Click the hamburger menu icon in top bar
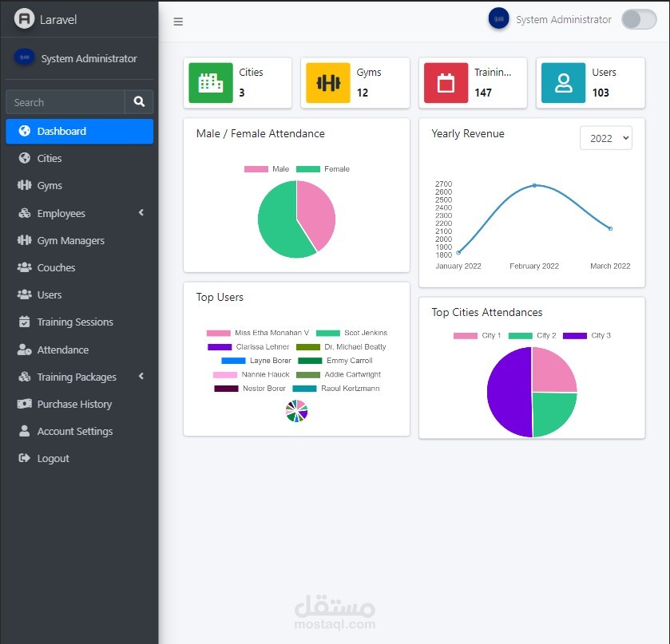 click(x=178, y=22)
